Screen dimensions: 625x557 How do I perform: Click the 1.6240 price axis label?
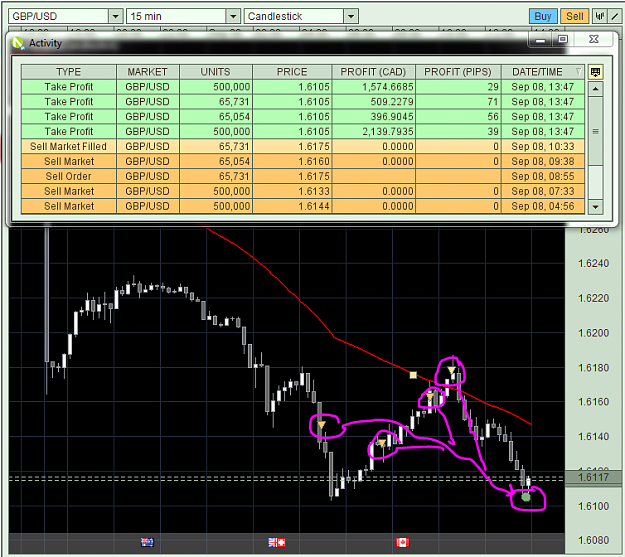[594, 264]
